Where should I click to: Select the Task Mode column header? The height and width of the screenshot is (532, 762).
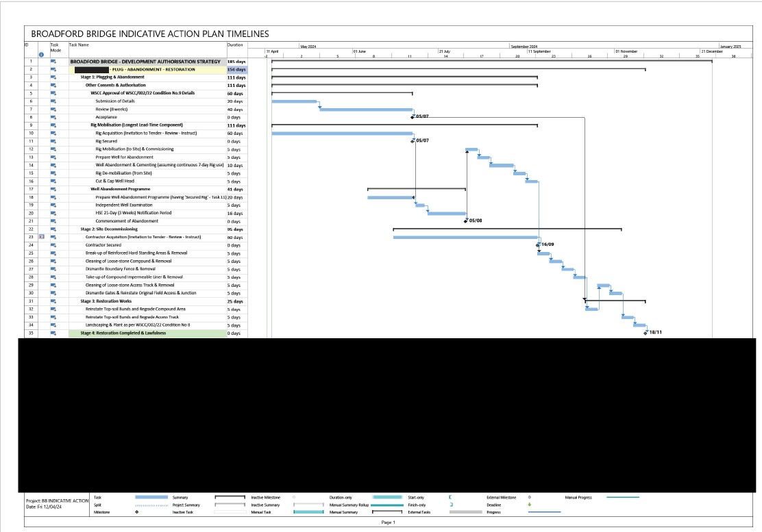pyautogui.click(x=56, y=48)
